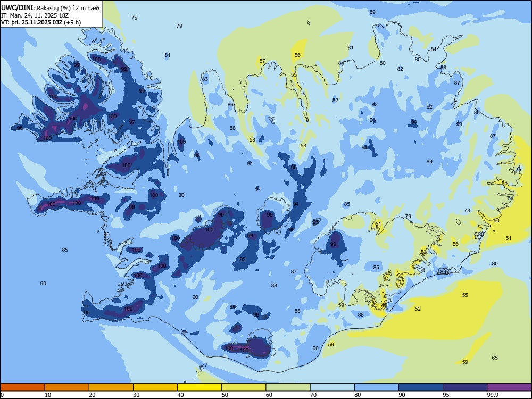The height and width of the screenshot is (399, 532).
Task: Click the 10–20 orange legend swatch
Action: click(x=67, y=387)
